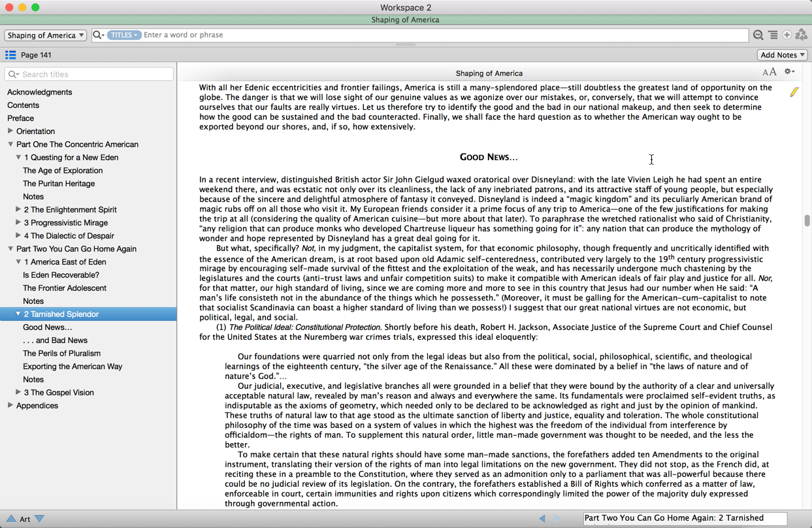Click the Art down triangle icon
The height and width of the screenshot is (528, 812).
pos(40,519)
